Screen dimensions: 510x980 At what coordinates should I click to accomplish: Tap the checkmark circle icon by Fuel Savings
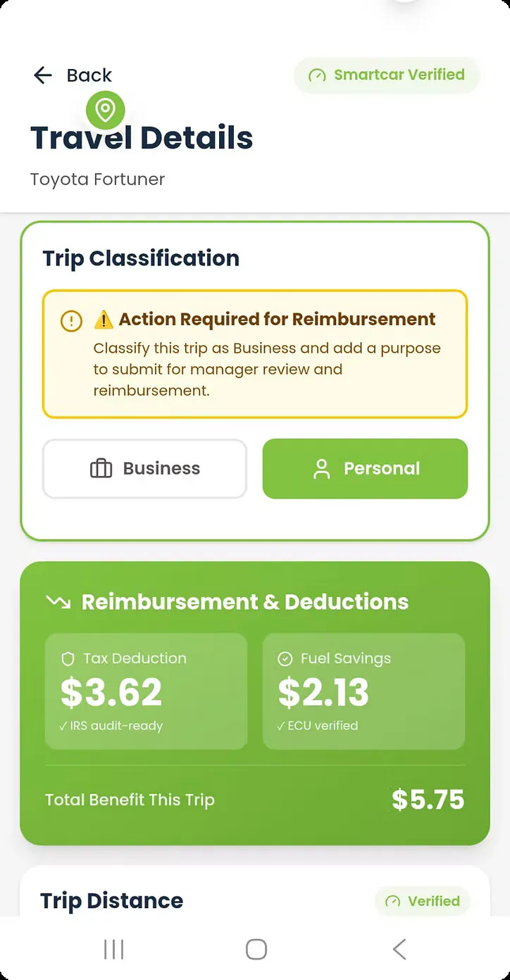tap(285, 659)
